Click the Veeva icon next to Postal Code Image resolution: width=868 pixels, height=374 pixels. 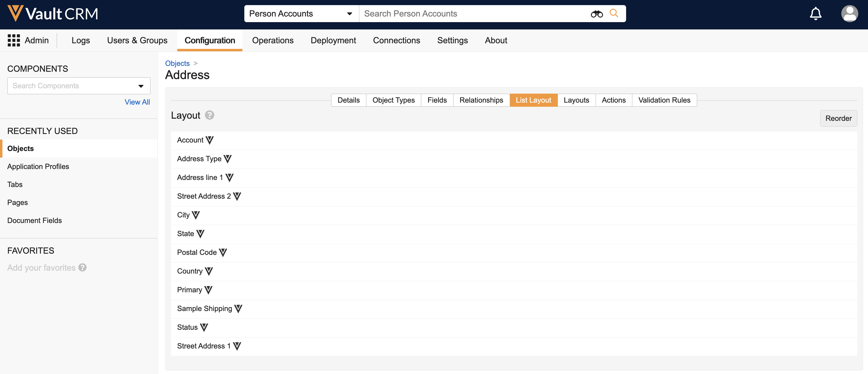pyautogui.click(x=223, y=252)
